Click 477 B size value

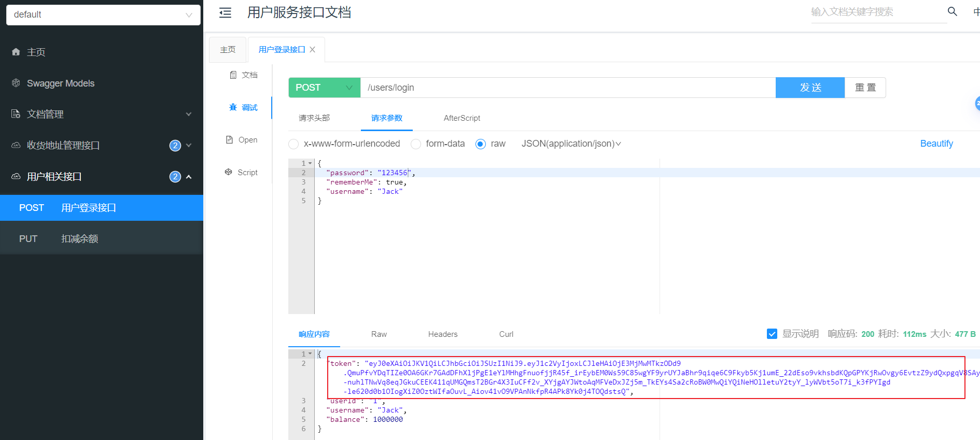point(965,334)
